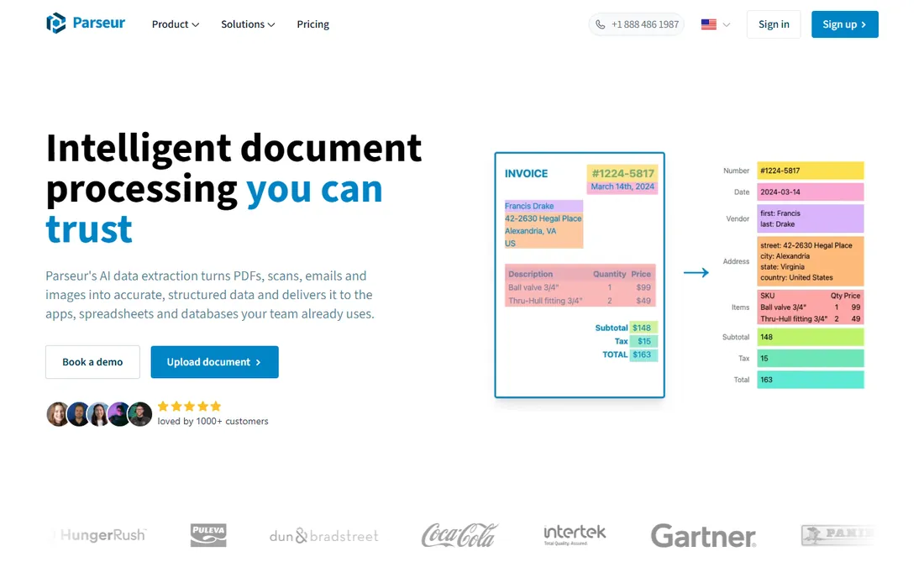This screenshot has width=924, height=578.
Task: Click the Sign in button
Action: pos(773,24)
